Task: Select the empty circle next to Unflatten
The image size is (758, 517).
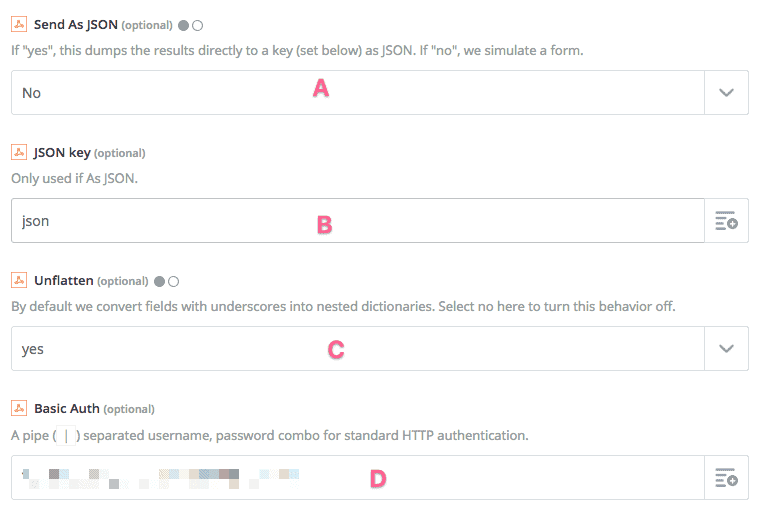Action: [x=174, y=281]
